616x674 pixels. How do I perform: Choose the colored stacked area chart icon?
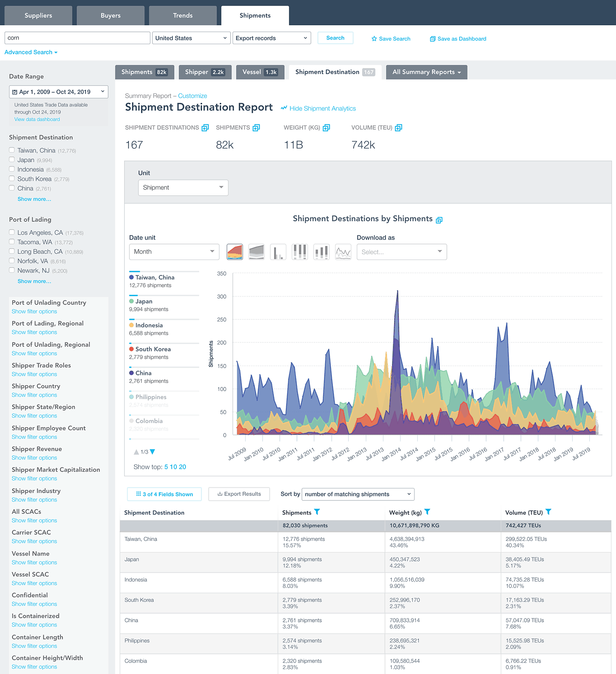235,252
